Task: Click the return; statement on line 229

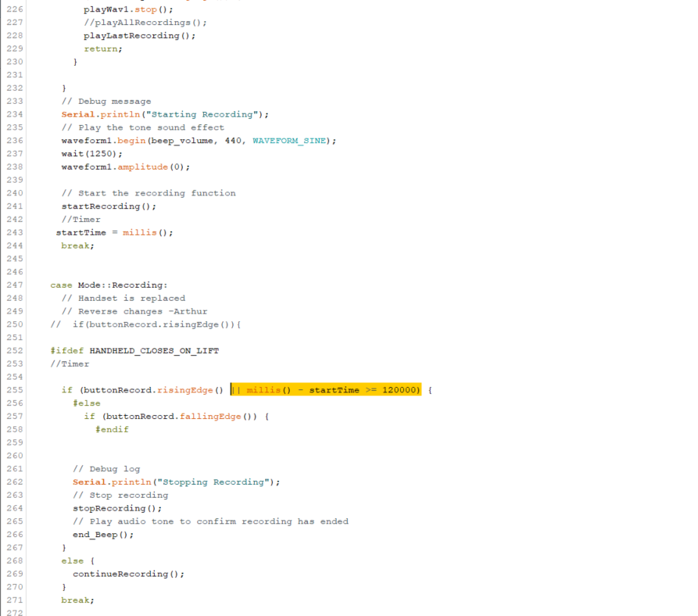Action: click(x=103, y=49)
